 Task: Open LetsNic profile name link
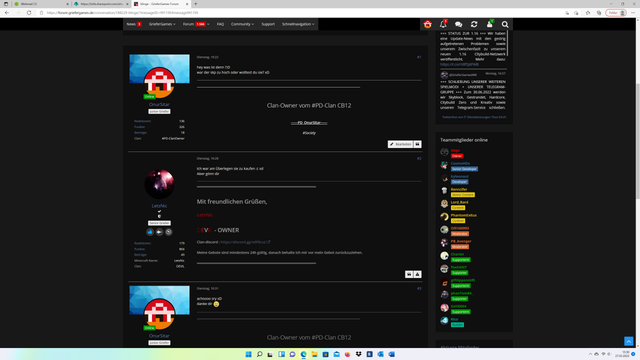point(159,206)
